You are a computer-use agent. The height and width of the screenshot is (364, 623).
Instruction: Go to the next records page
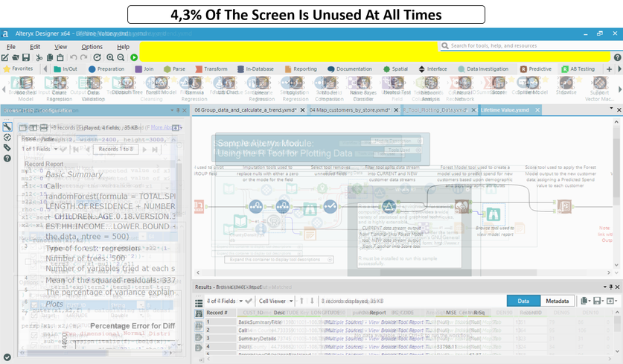pos(144,150)
